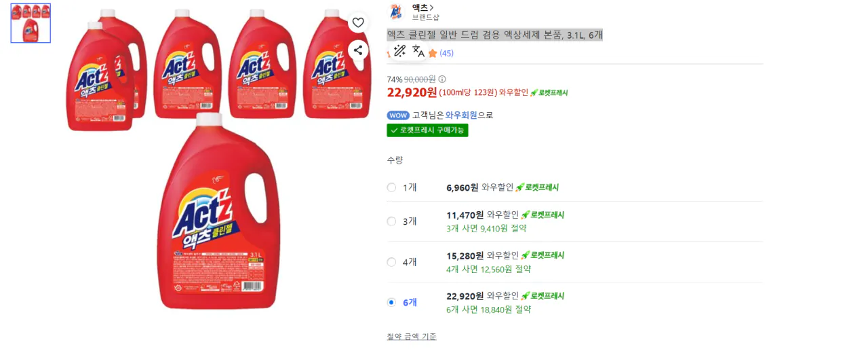Click the Actz brand logo icon
The image size is (868, 349).
tap(395, 12)
